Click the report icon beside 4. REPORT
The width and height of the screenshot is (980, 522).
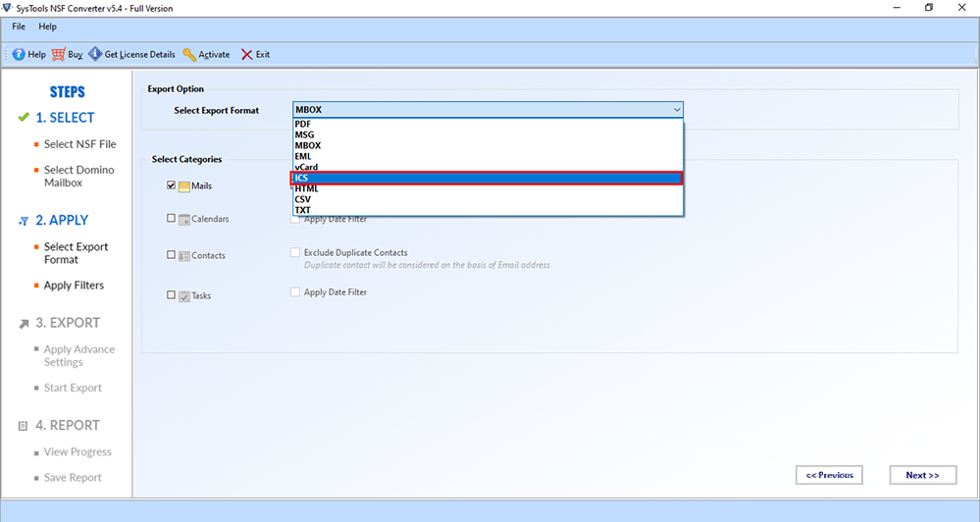coord(24,426)
